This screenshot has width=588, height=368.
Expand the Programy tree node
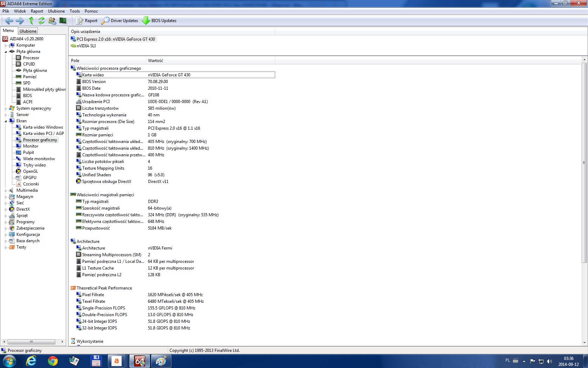click(6, 222)
